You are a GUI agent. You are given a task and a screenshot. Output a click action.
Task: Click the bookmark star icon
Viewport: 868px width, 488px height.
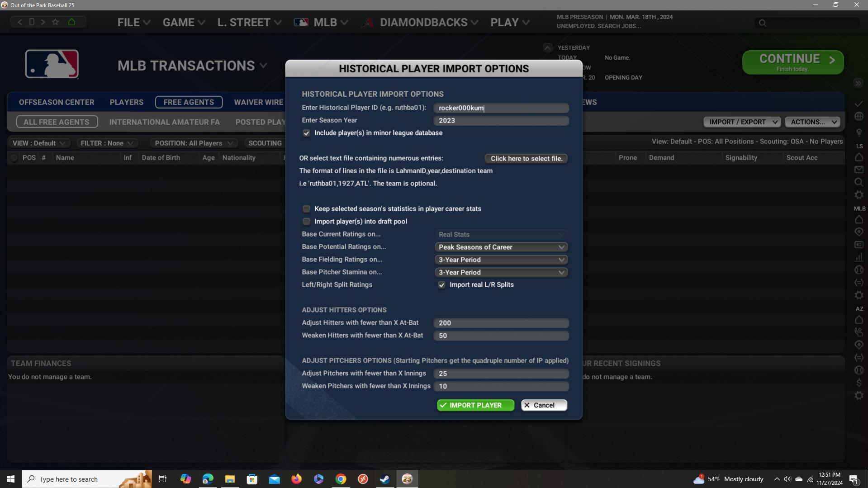55,22
